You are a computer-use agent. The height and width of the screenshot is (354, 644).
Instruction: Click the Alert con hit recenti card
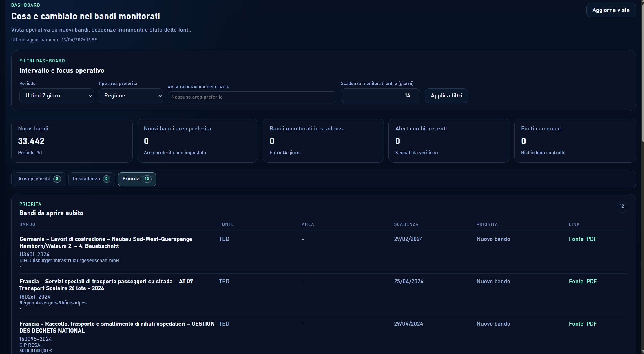click(x=449, y=141)
